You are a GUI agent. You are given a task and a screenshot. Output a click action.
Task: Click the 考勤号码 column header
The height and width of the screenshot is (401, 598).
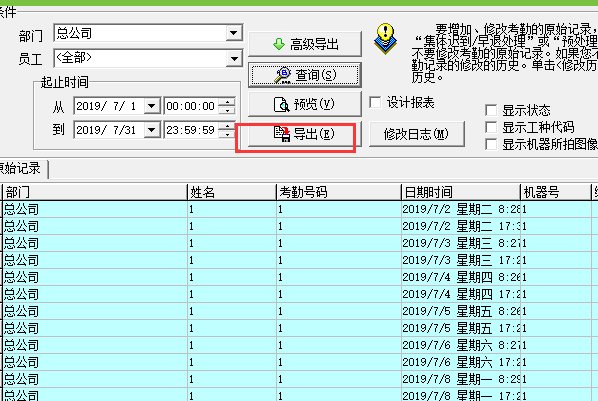[x=338, y=192]
